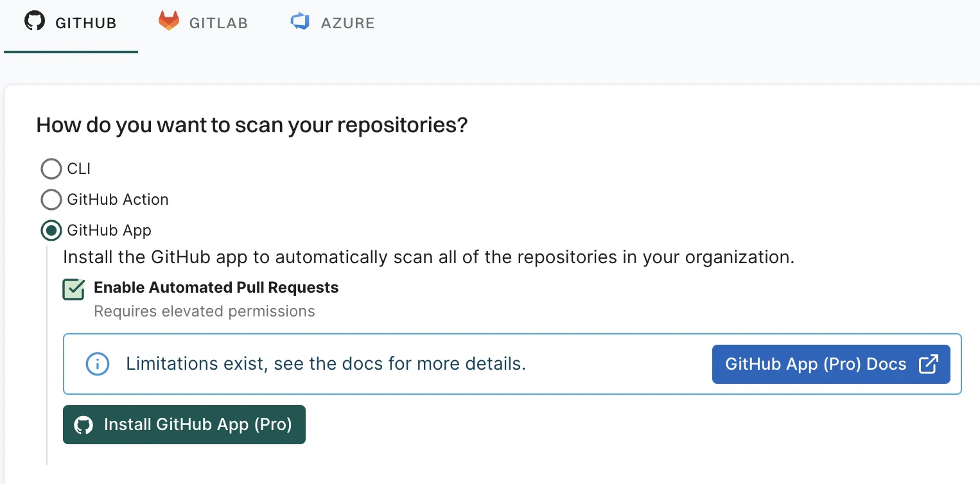
Task: Switch to the GITLAB tab
Action: 203,21
